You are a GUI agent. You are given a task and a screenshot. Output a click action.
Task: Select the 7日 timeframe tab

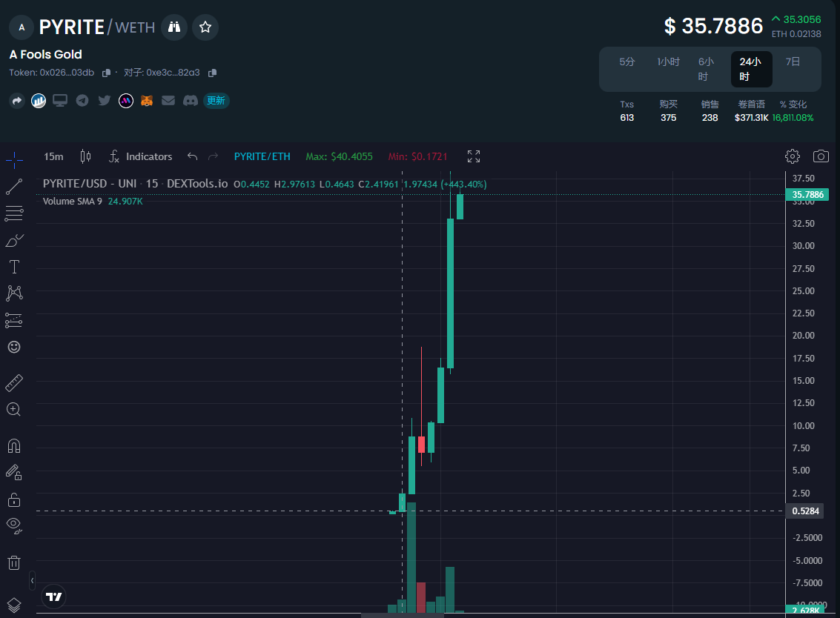pos(793,62)
